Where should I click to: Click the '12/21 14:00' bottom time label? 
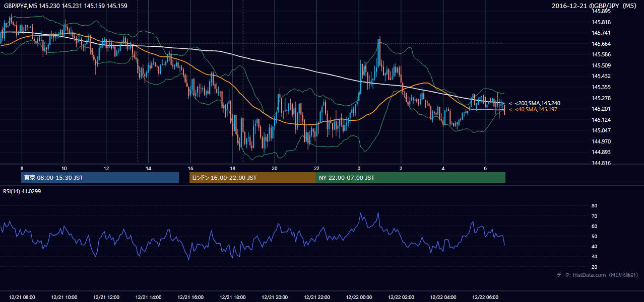[x=149, y=297]
